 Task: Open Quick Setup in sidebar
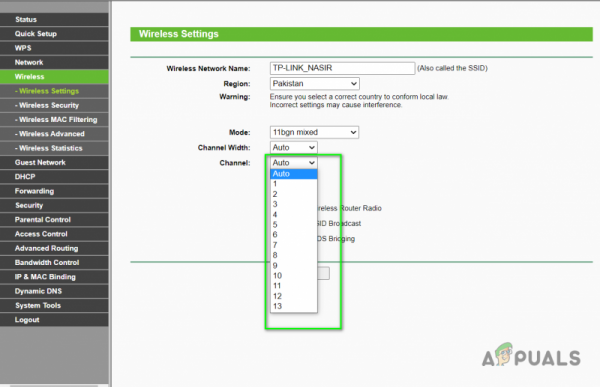coord(54,34)
